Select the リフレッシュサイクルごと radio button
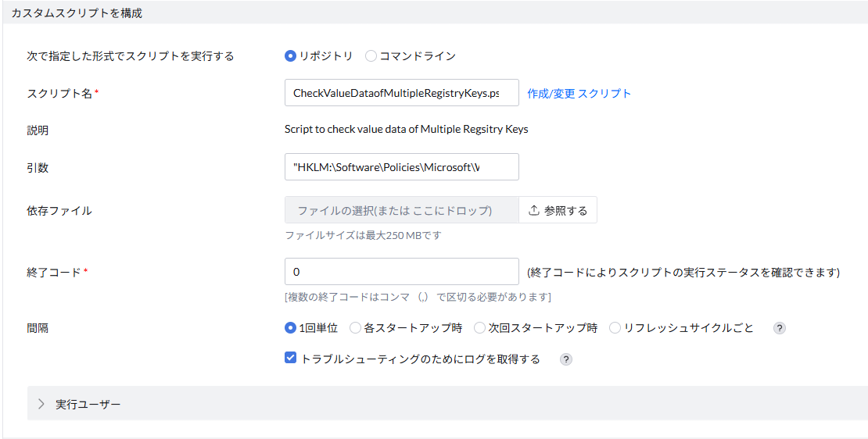This screenshot has width=868, height=439. click(615, 328)
